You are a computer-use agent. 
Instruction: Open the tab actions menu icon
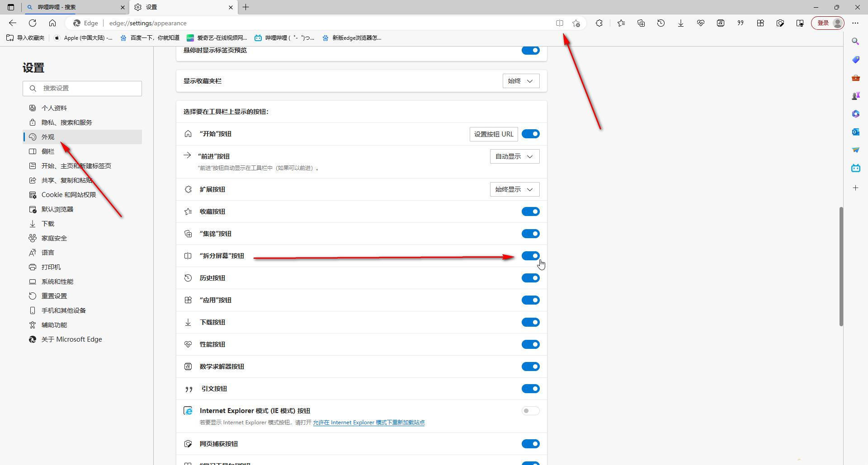[x=11, y=7]
